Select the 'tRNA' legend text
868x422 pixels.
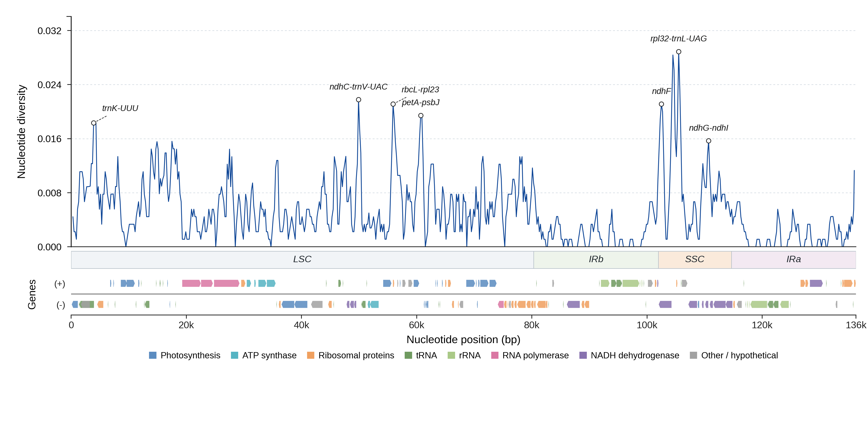(x=426, y=355)
